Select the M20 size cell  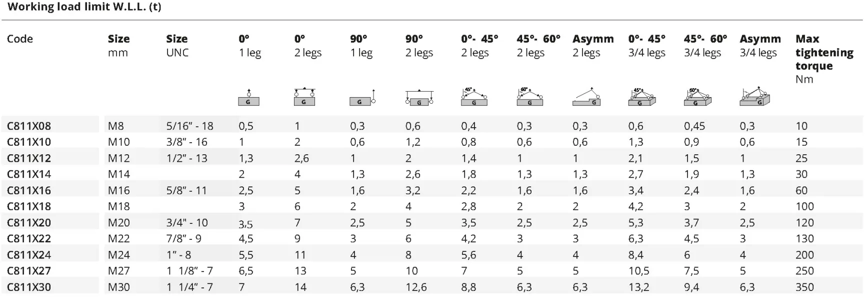(x=119, y=222)
